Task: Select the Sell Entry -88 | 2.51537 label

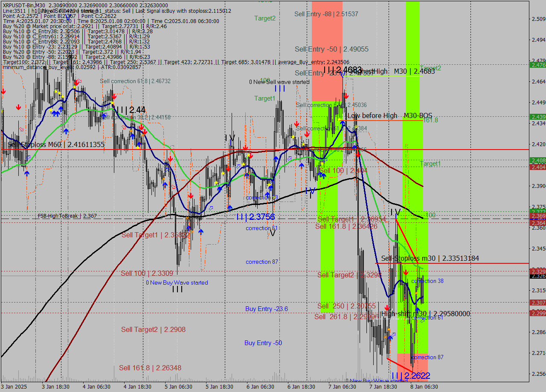Action: coord(326,14)
